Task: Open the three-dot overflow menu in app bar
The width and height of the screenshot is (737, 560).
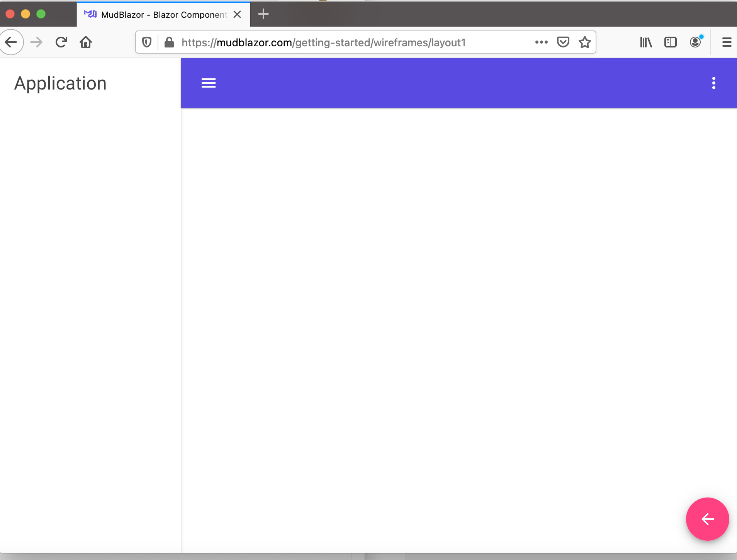Action: pos(714,83)
